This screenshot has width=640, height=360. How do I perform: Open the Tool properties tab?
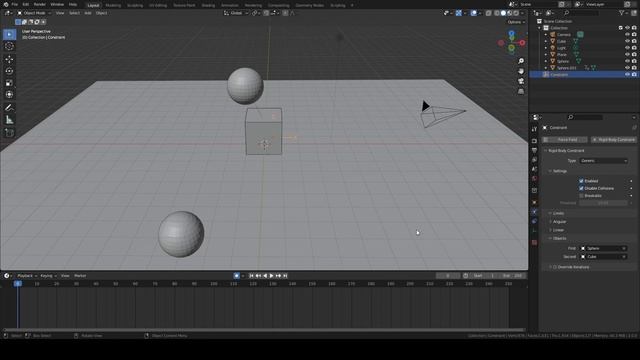coord(534,129)
